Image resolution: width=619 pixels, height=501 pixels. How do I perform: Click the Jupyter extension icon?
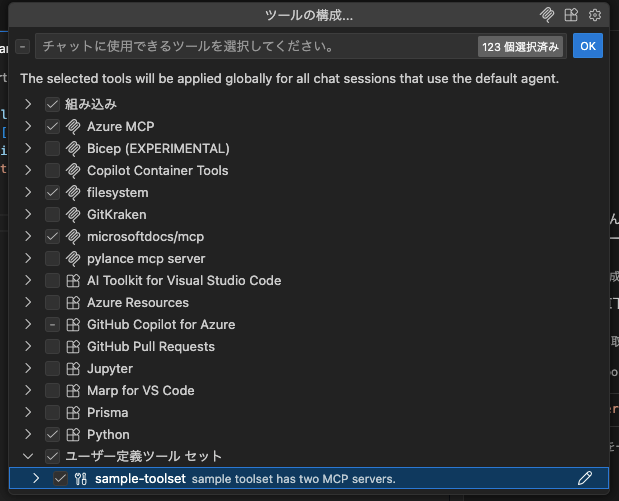[73, 369]
